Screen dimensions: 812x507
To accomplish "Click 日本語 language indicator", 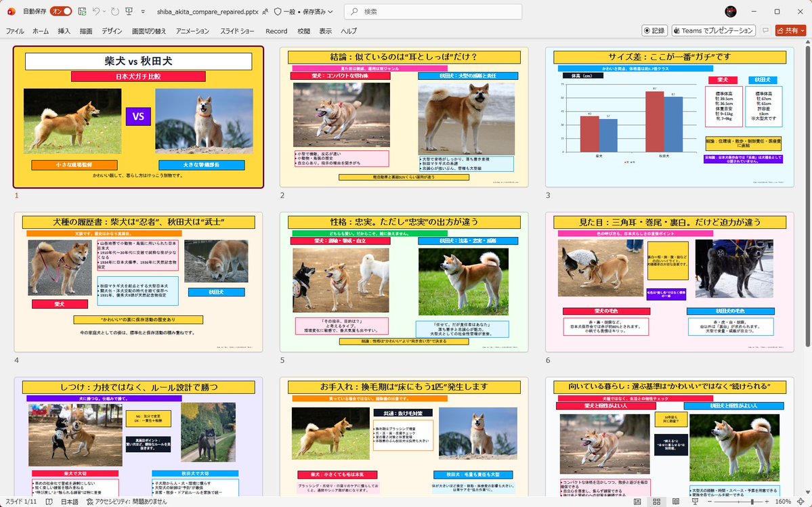I will 70,502.
